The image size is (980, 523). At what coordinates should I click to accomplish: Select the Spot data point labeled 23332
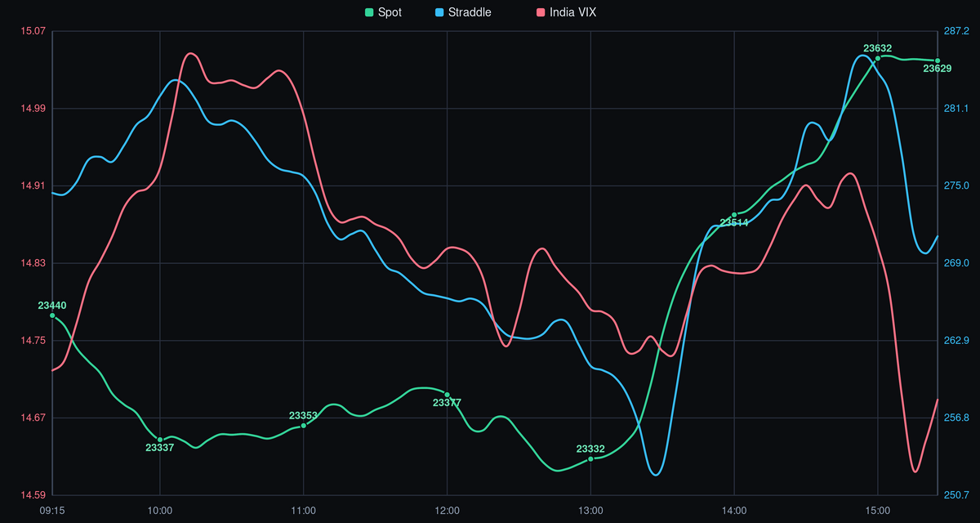[x=590, y=458]
